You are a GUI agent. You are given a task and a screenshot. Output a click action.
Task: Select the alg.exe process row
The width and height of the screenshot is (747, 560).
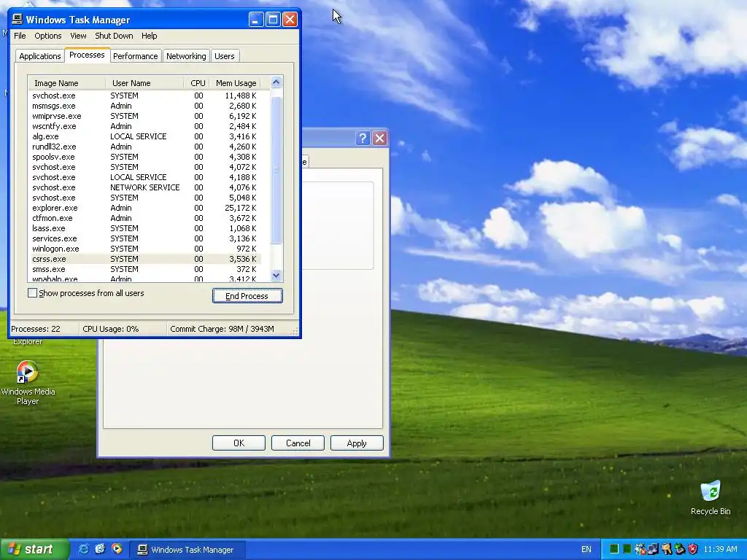click(145, 136)
